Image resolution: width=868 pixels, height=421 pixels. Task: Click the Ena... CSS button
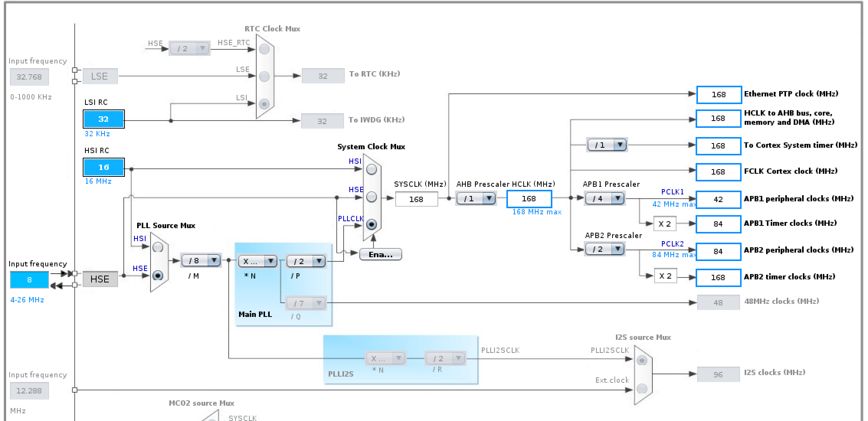click(380, 255)
